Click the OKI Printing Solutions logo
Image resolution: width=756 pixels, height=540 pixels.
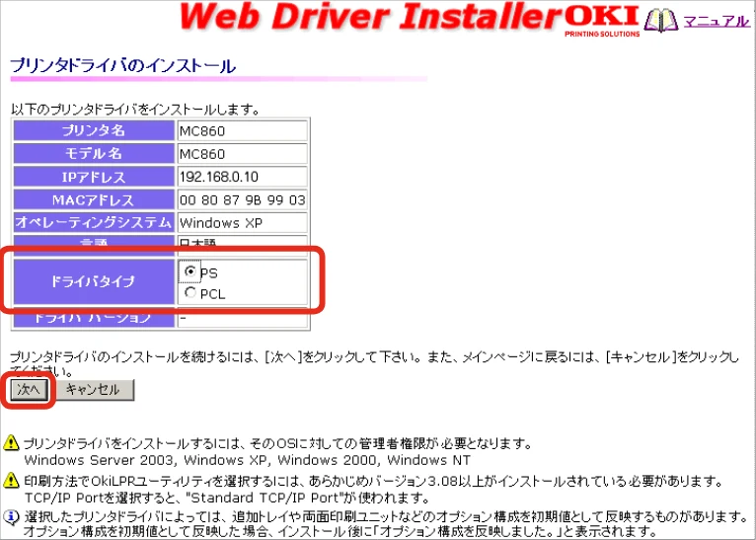click(603, 21)
